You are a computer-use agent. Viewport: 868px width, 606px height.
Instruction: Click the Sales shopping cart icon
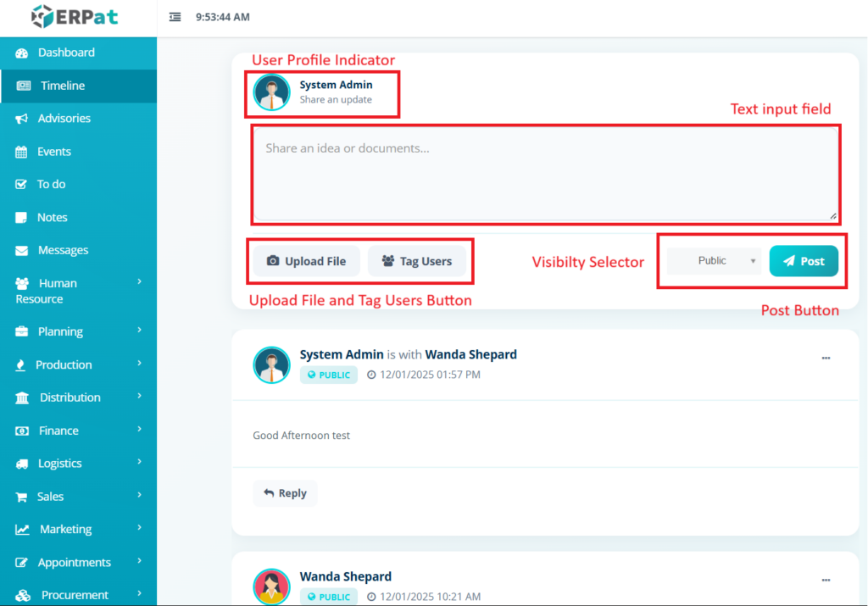22,497
